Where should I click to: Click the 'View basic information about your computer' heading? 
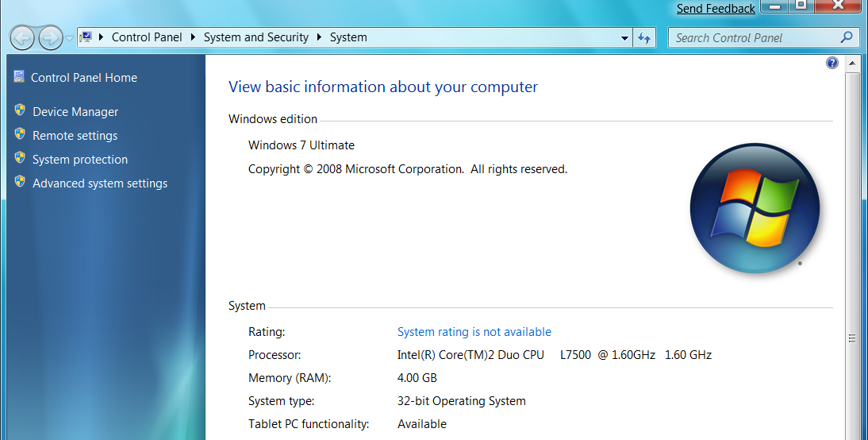383,87
